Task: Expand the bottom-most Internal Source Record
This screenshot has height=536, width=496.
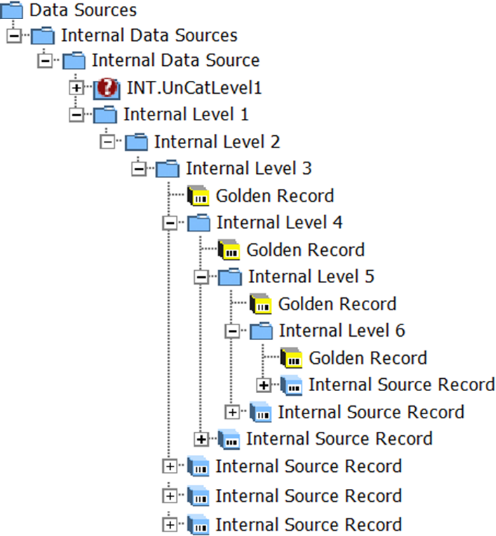Action: pyautogui.click(x=170, y=524)
